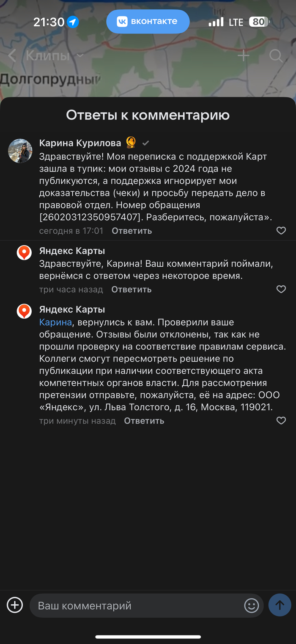This screenshot has height=644, width=296.
Task: Go back using the left arrow
Action: tap(12, 55)
